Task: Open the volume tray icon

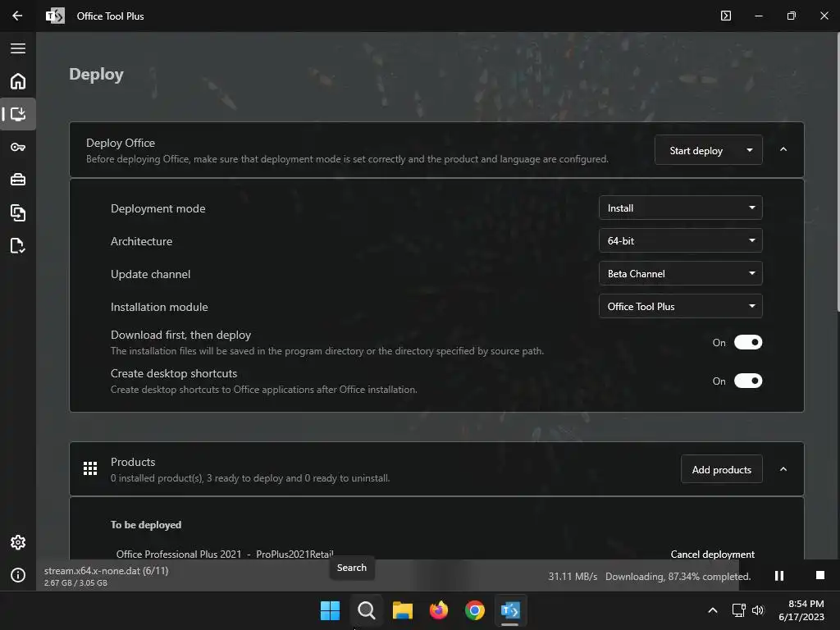Action: click(757, 610)
